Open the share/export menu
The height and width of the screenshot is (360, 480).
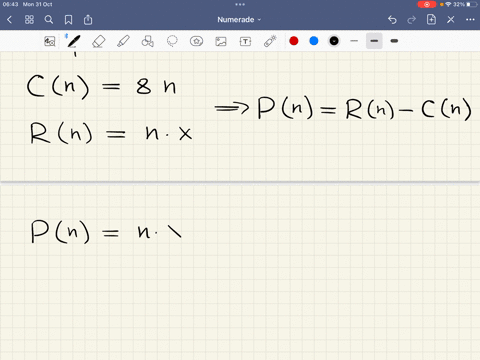(x=88, y=20)
